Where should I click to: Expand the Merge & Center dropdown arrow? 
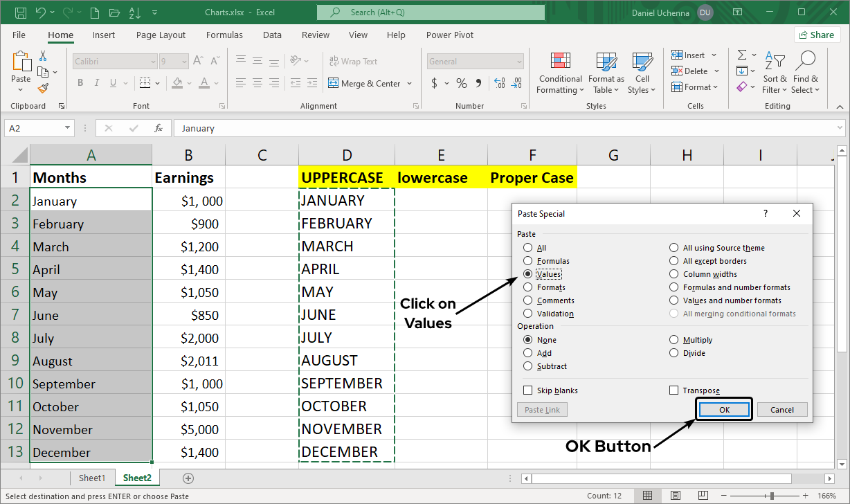pyautogui.click(x=410, y=84)
